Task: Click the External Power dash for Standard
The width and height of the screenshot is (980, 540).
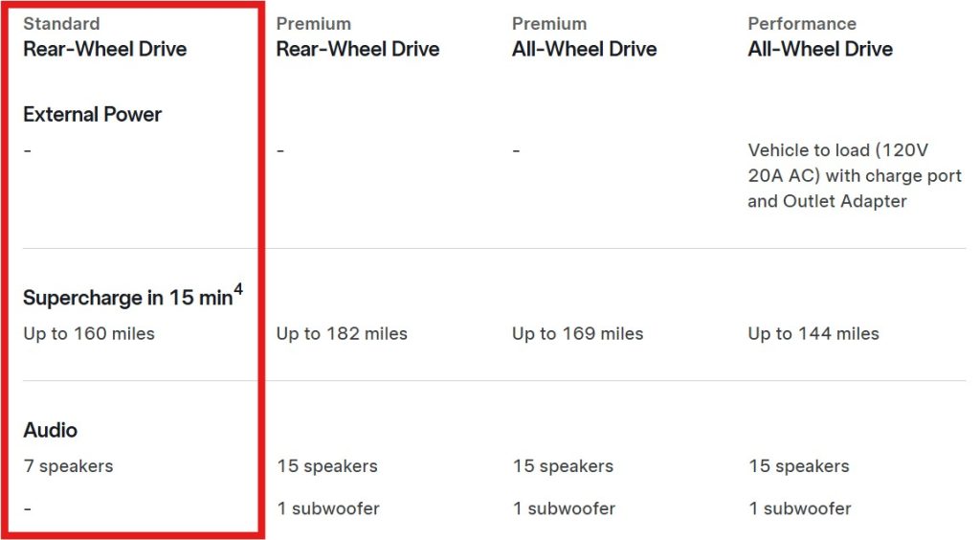Action: click(x=28, y=151)
